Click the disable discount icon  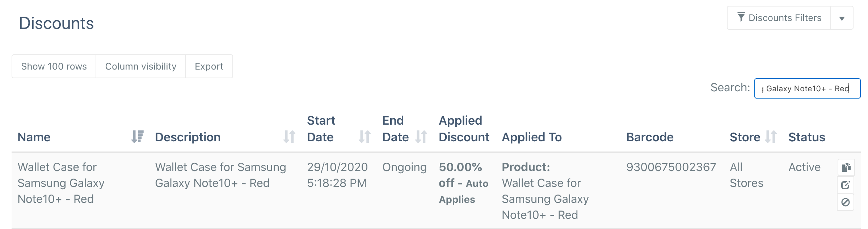coord(846,202)
